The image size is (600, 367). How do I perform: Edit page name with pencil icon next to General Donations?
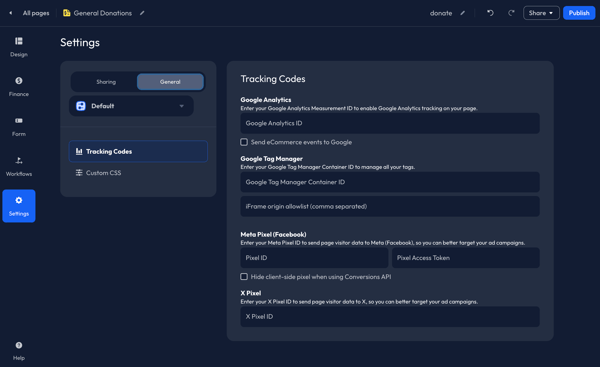point(142,13)
